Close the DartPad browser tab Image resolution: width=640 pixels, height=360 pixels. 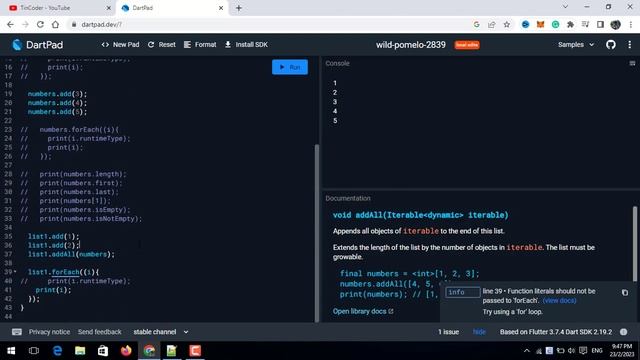[221, 8]
